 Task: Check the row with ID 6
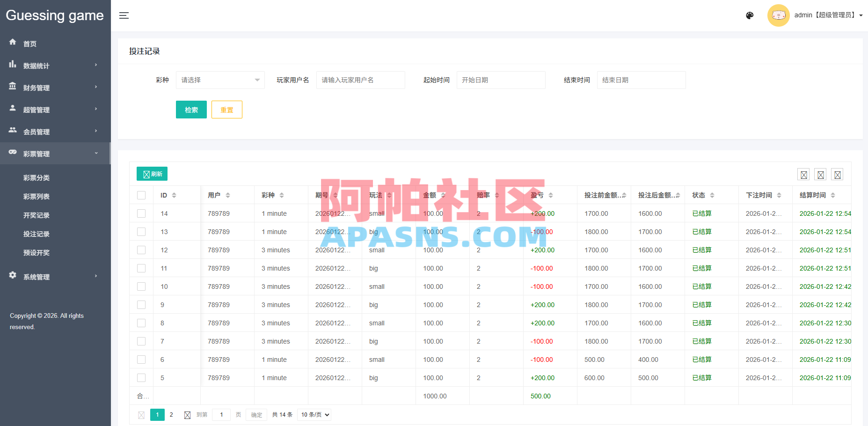tap(141, 360)
